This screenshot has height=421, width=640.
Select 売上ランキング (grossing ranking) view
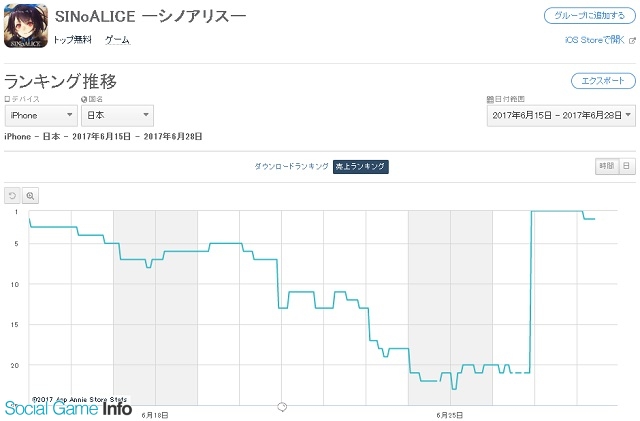[360, 167]
